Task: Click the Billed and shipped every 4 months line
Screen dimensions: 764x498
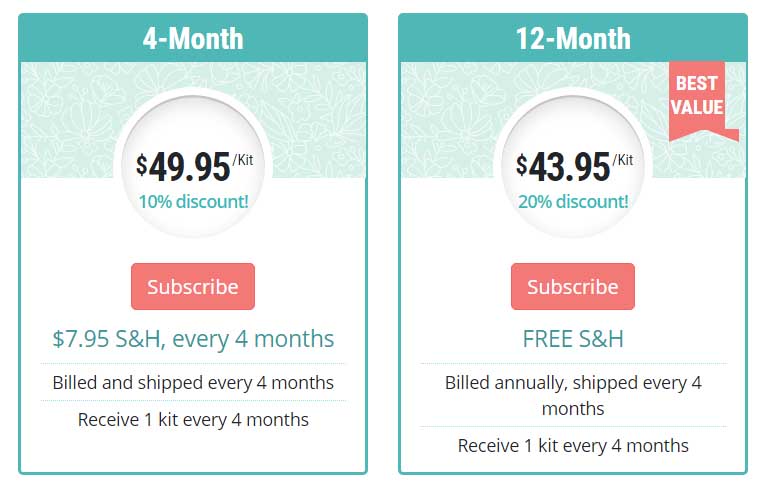Action: [x=193, y=383]
